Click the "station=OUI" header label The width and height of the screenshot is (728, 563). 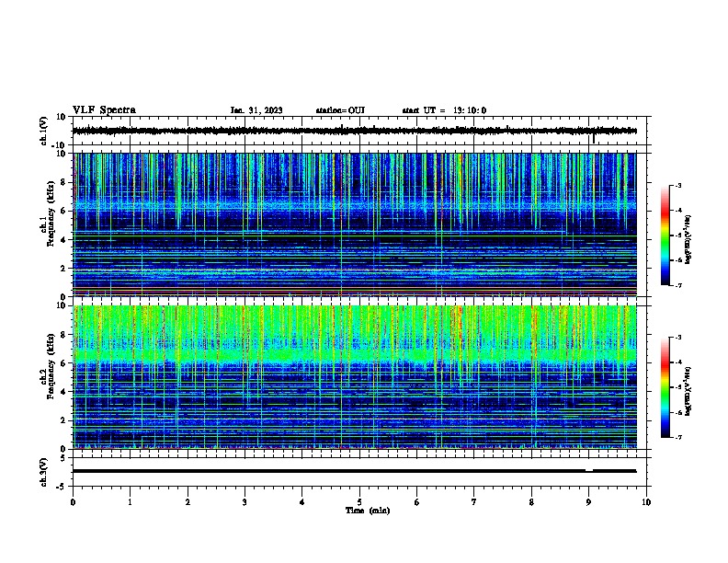coord(340,110)
